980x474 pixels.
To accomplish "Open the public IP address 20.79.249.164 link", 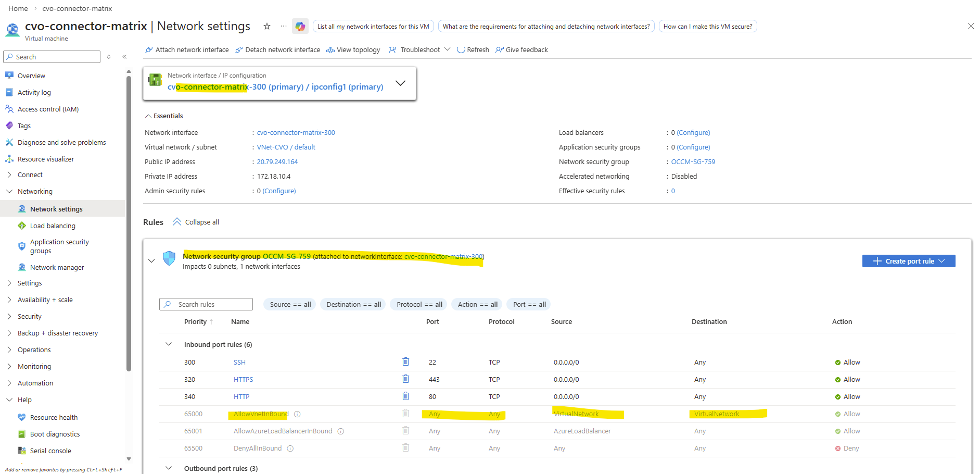I will (277, 162).
